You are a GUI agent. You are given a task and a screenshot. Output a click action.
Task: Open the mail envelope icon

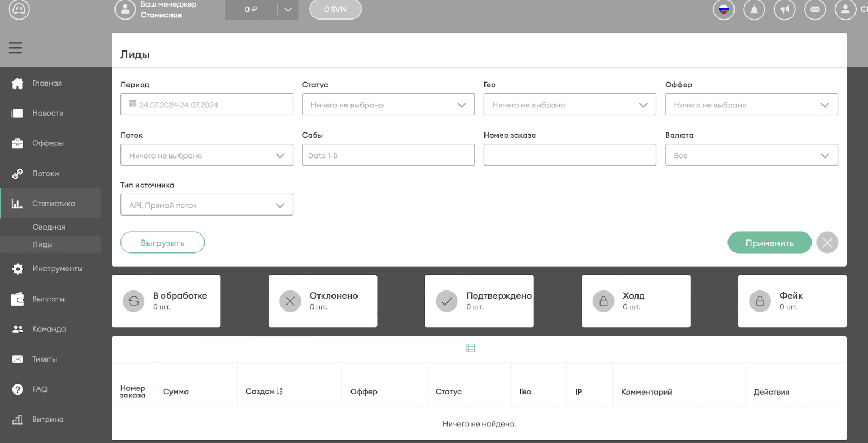[x=815, y=9]
